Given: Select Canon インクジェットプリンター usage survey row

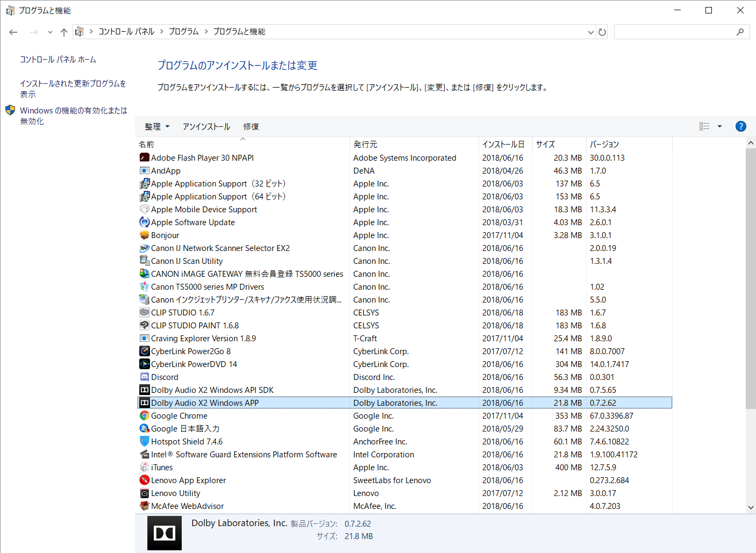Looking at the screenshot, I should click(x=405, y=299).
